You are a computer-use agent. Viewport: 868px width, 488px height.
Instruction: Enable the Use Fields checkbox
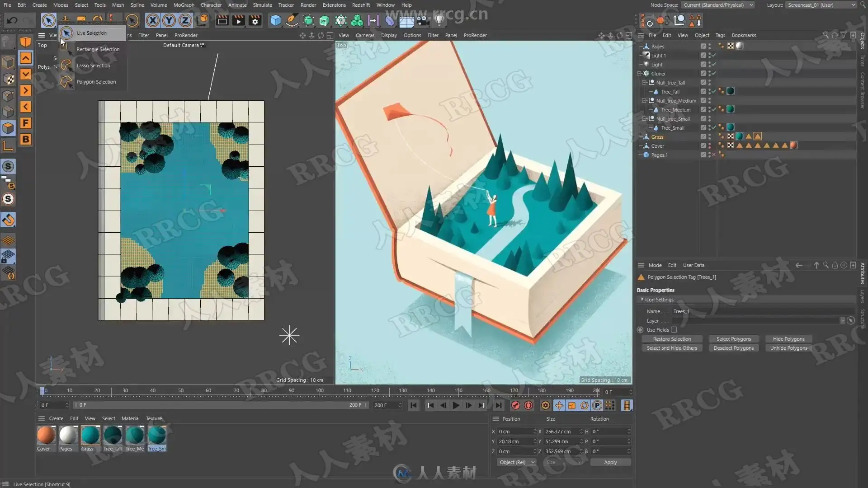(674, 330)
